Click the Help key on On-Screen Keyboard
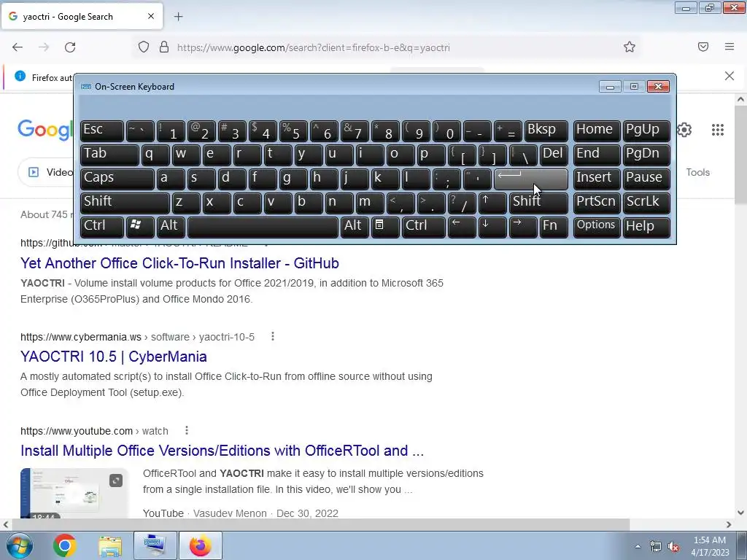747x560 pixels. tap(646, 227)
